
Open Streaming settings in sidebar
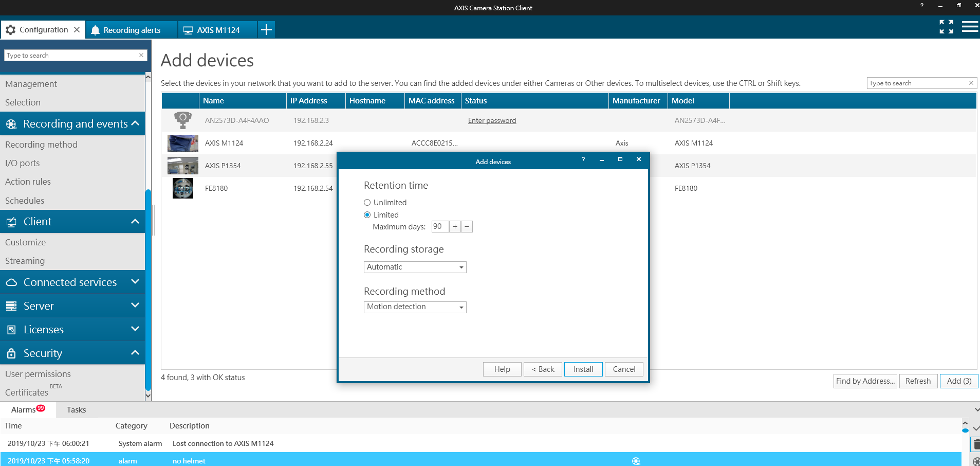click(25, 261)
